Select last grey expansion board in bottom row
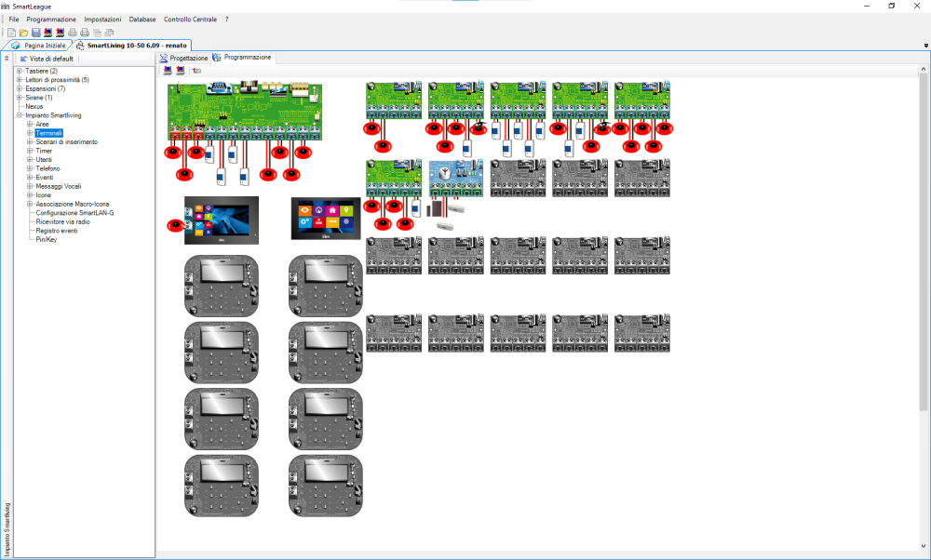The height and width of the screenshot is (560, 931). [x=642, y=333]
